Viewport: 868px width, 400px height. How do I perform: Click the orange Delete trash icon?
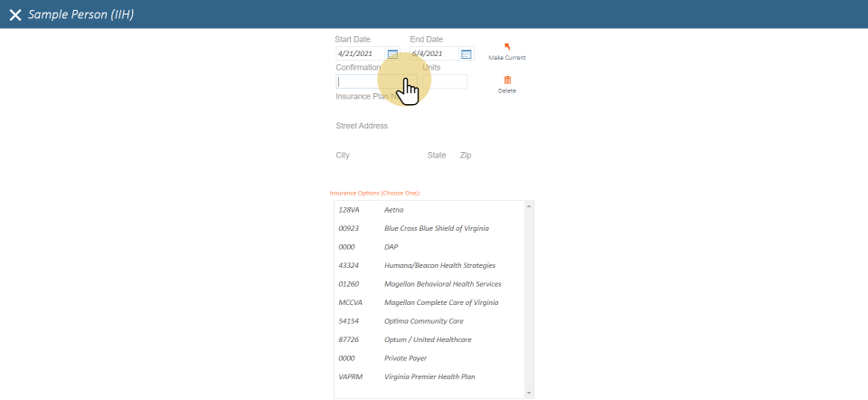[x=506, y=81]
